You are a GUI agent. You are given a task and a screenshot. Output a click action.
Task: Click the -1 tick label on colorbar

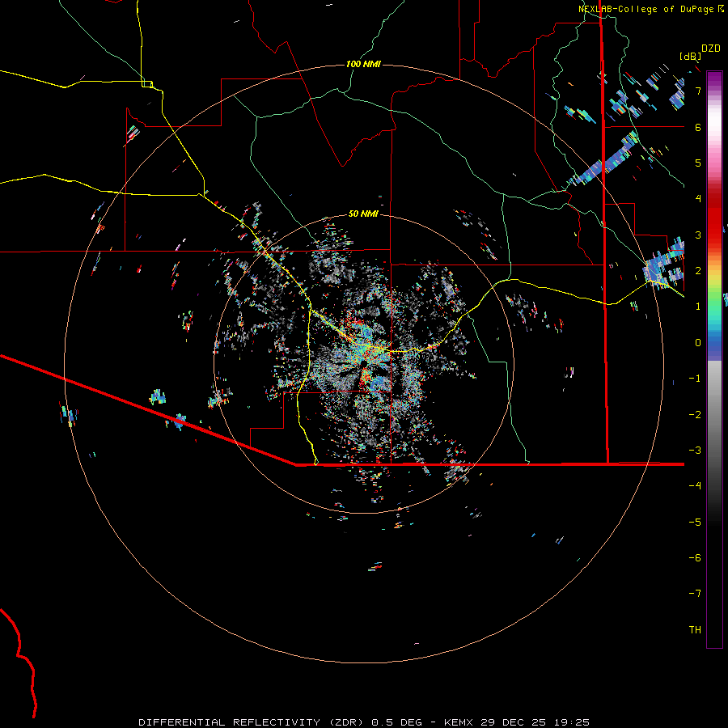(x=695, y=378)
